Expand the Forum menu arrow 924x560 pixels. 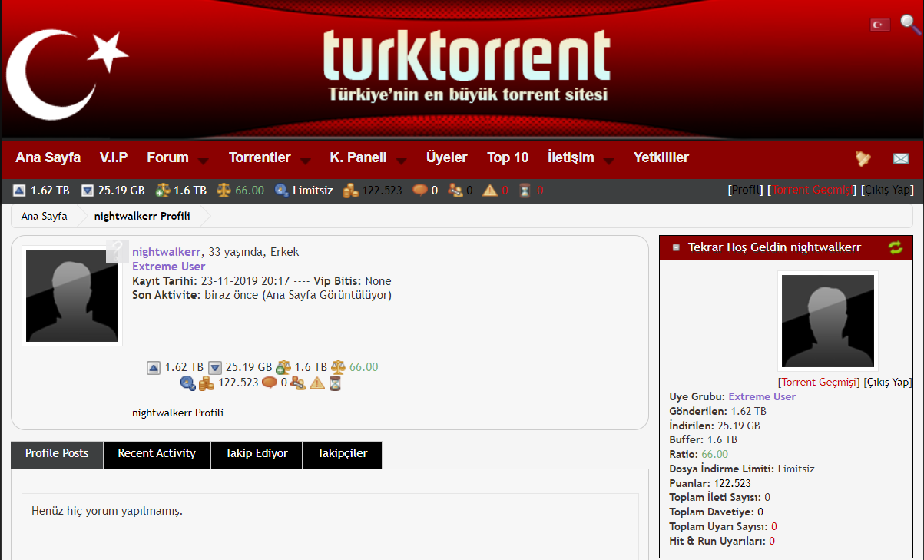(x=203, y=161)
